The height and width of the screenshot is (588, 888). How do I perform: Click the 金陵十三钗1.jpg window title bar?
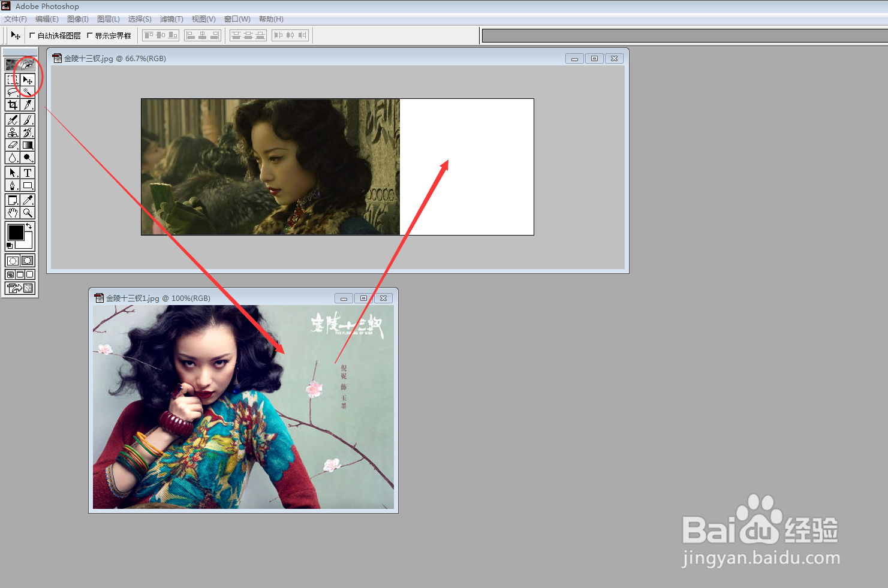(243, 298)
